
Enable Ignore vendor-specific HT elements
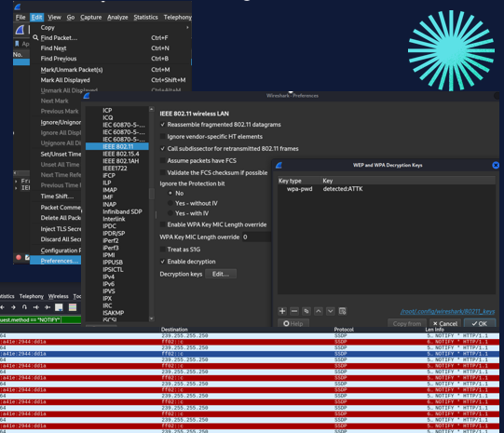point(163,137)
